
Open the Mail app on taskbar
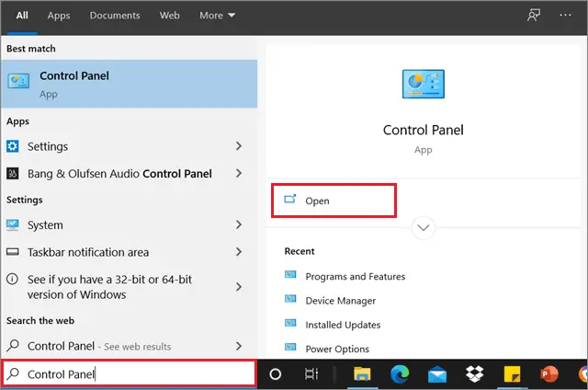437,374
